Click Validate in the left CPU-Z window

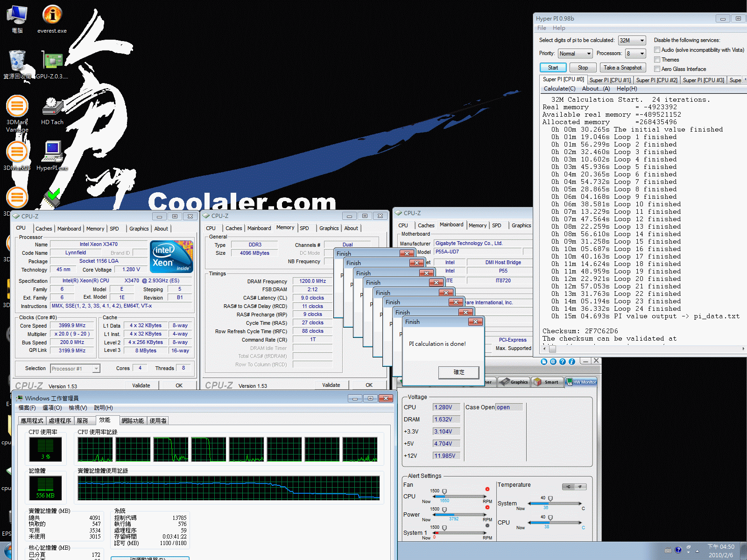tap(141, 385)
